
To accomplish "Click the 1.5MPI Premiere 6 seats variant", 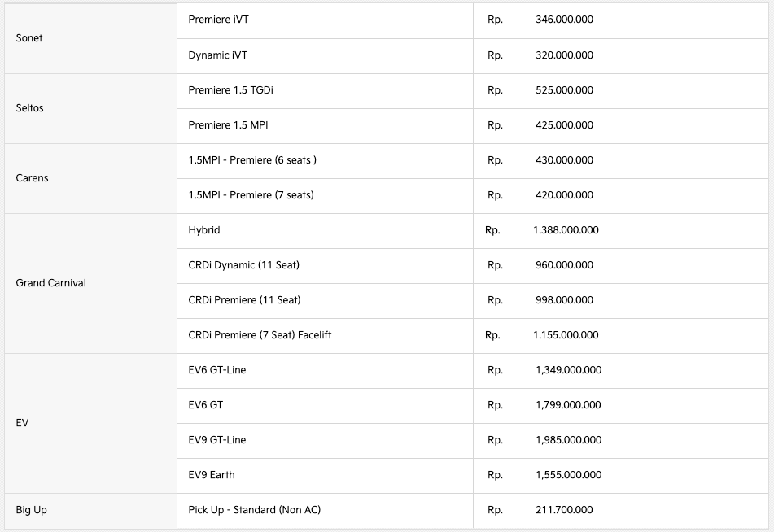I will [252, 160].
